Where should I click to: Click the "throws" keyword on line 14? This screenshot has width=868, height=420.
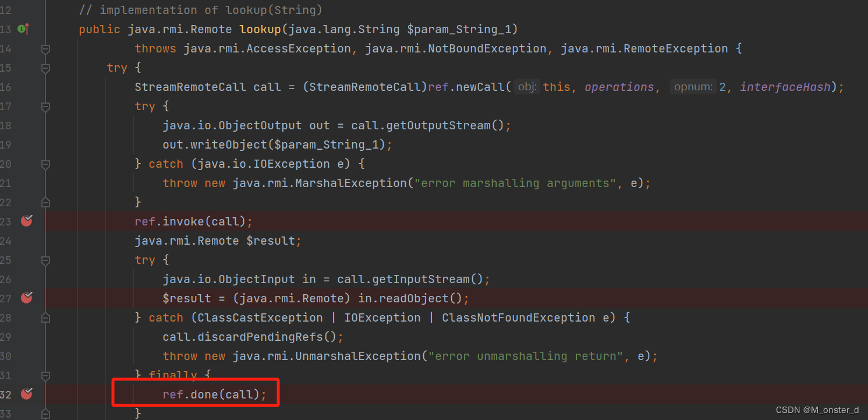[155, 48]
